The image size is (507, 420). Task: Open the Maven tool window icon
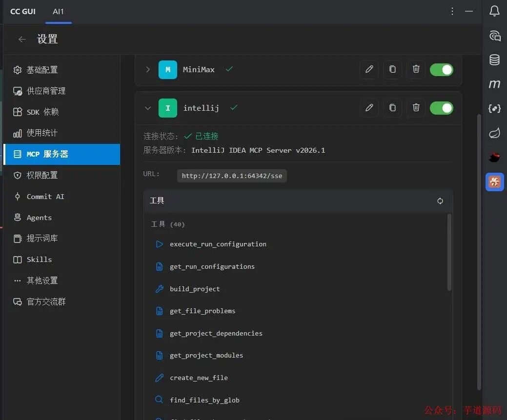(494, 84)
